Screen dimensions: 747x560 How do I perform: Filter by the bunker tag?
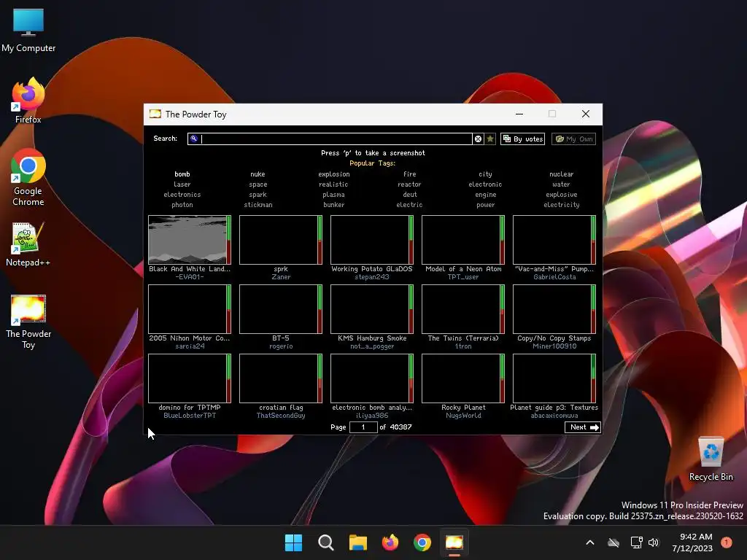[333, 205]
